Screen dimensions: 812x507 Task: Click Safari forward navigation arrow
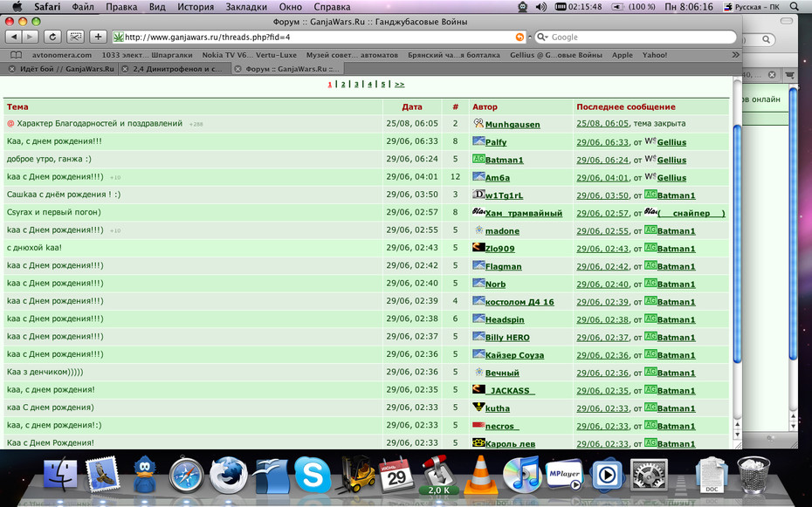pos(30,37)
